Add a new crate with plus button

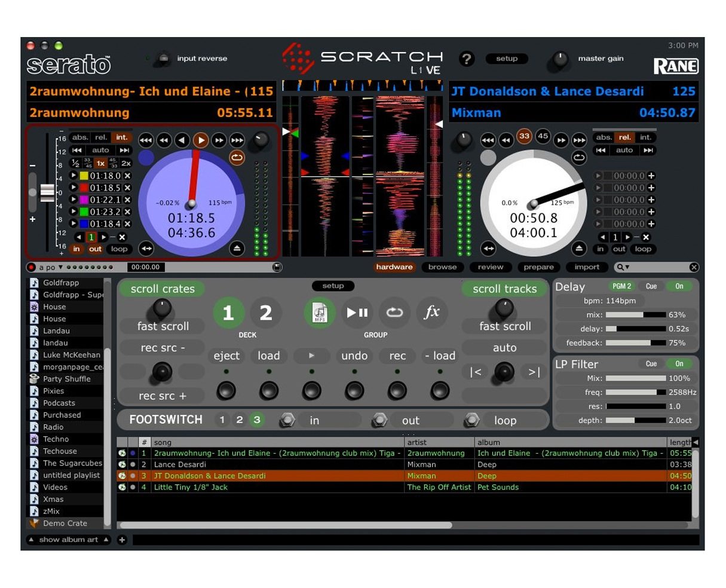click(122, 540)
